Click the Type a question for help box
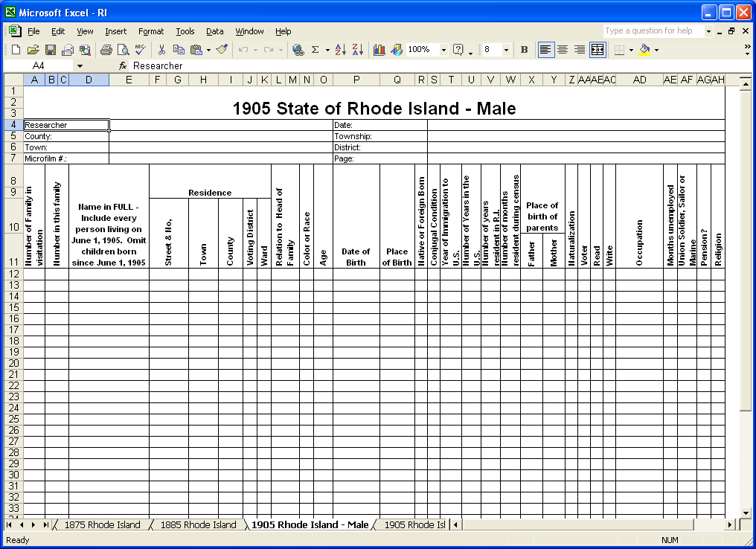The height and width of the screenshot is (549, 756). tap(653, 30)
